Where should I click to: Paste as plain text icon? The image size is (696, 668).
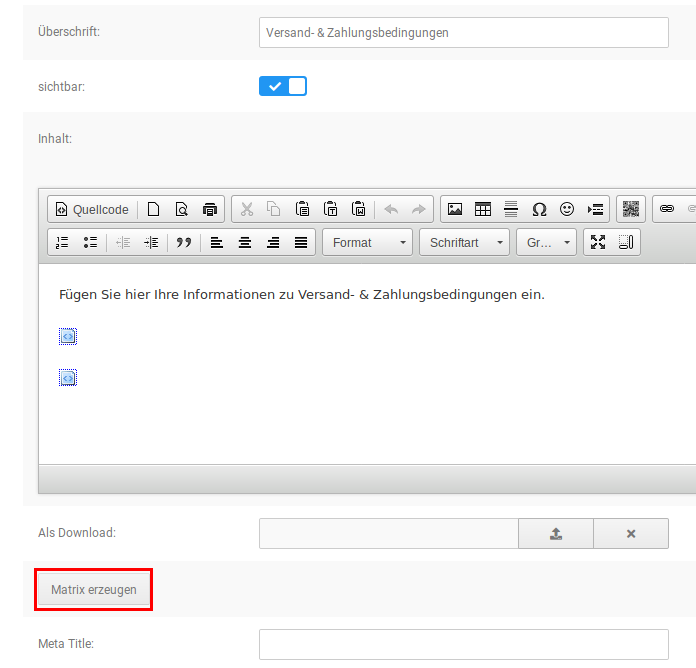(x=330, y=209)
